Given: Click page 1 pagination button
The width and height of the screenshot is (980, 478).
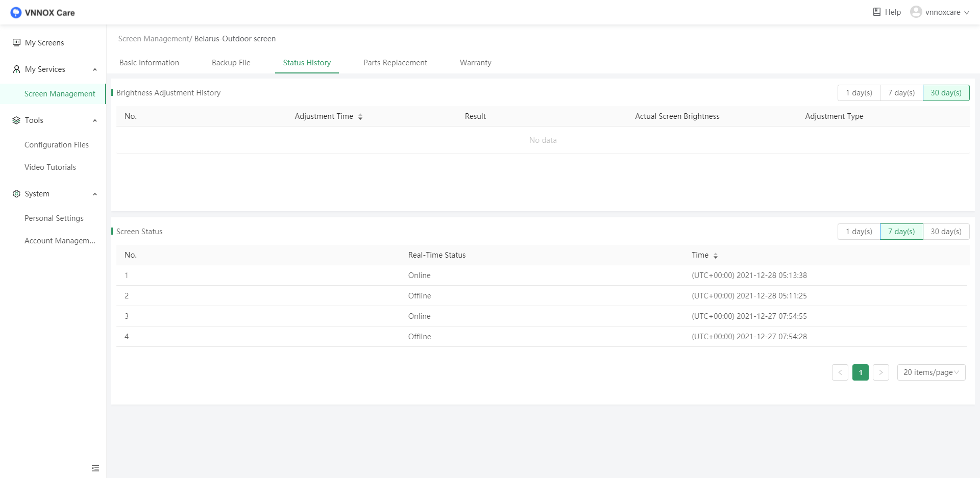Looking at the screenshot, I should click(x=860, y=372).
